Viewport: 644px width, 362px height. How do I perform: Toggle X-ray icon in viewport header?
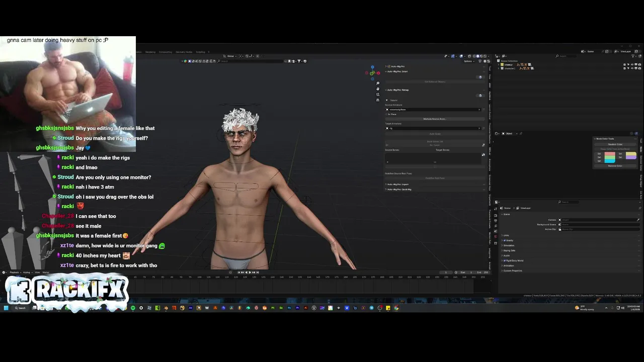click(x=469, y=56)
